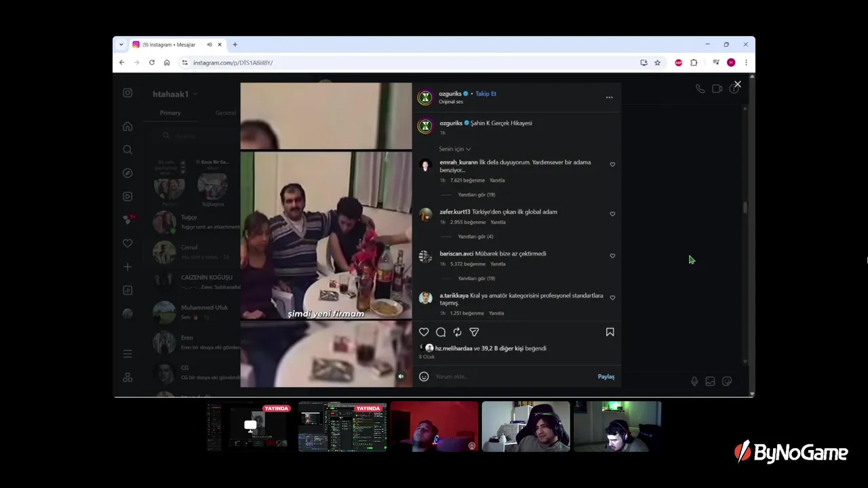Open the Chrome tab search dropdown arrow
This screenshot has width=868, height=488.
click(x=121, y=45)
